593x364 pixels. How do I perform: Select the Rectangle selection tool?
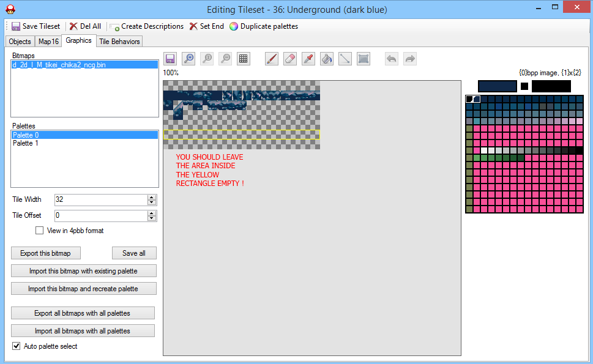[364, 59]
